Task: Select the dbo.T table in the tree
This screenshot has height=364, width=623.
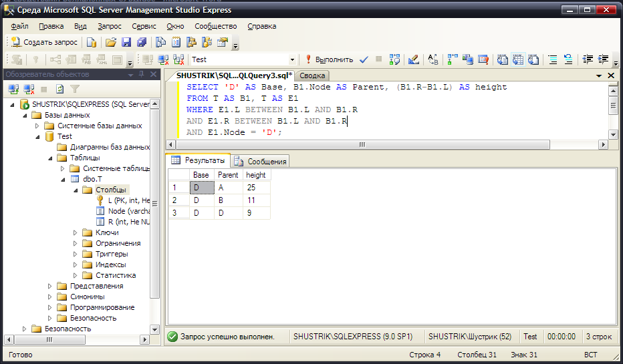Action: [x=92, y=180]
